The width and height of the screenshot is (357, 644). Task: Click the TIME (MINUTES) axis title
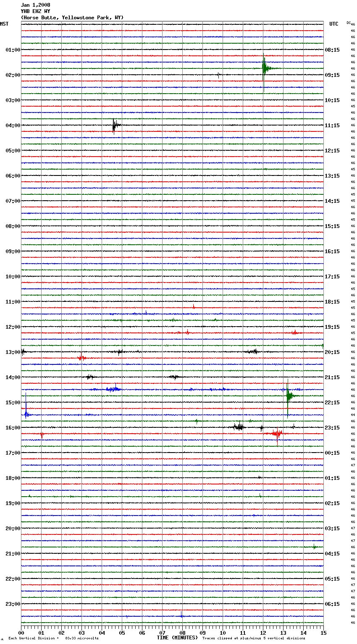coord(177,638)
